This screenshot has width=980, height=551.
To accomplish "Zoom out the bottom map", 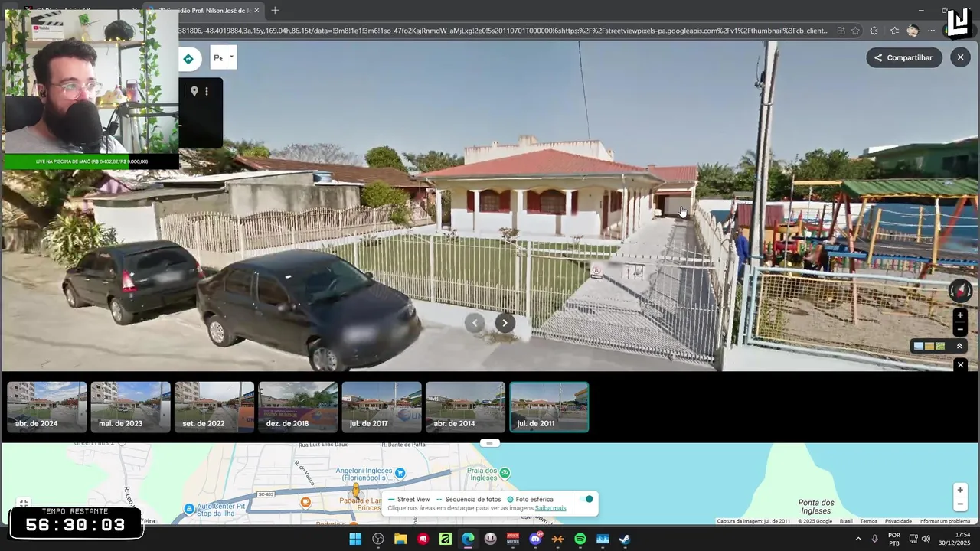I will pos(960,504).
